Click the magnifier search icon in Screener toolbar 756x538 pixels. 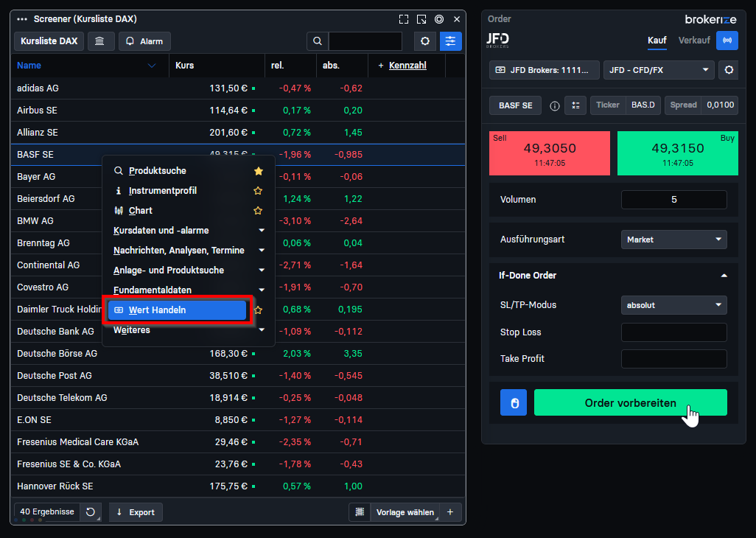pyautogui.click(x=318, y=41)
